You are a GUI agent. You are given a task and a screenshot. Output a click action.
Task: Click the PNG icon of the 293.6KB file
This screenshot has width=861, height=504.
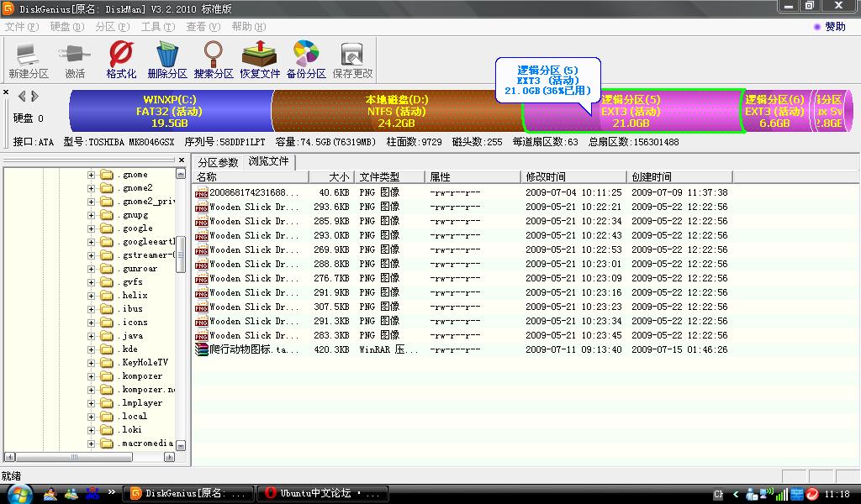[202, 207]
